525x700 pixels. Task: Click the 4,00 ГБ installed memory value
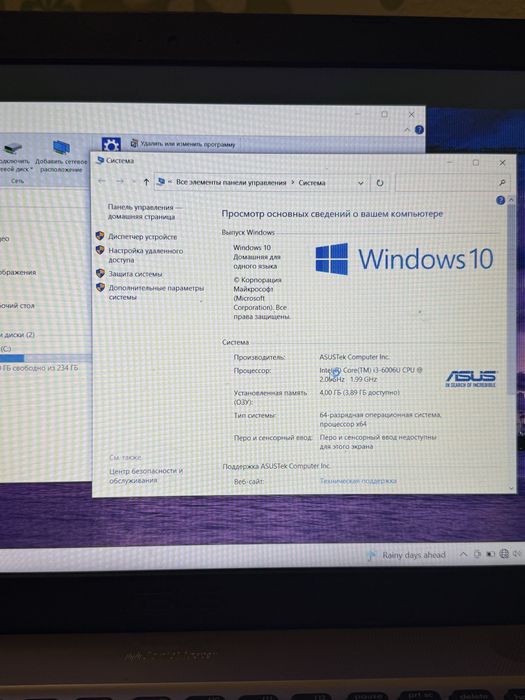pos(359,392)
